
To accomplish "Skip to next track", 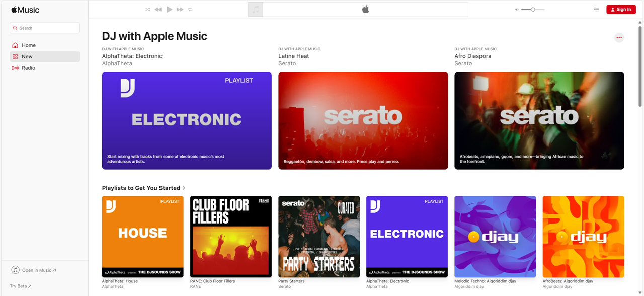I will click(180, 10).
